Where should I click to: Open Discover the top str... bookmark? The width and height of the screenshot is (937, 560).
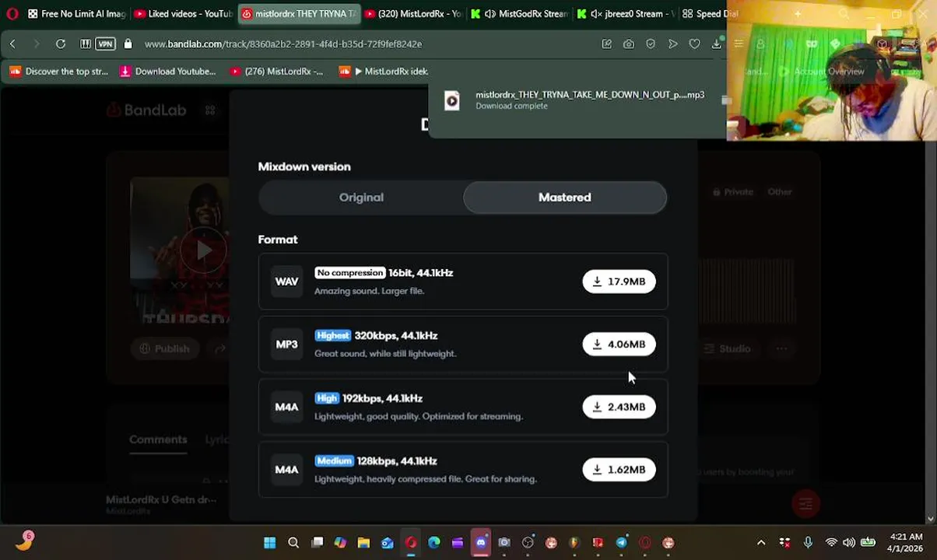coord(59,72)
